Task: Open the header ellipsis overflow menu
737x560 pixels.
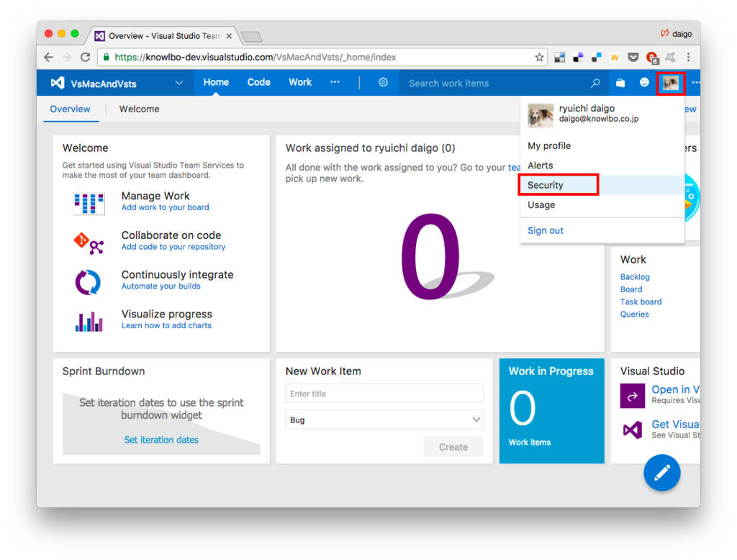Action: click(695, 83)
